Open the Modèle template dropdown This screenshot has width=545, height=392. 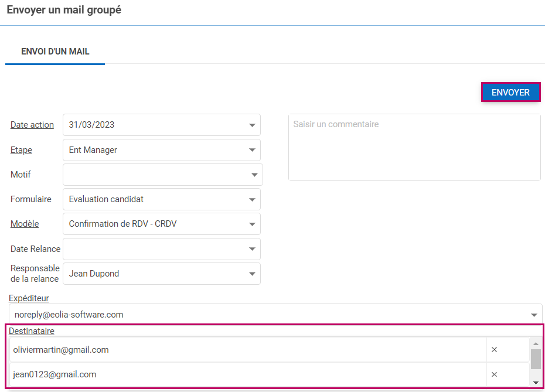(x=252, y=224)
